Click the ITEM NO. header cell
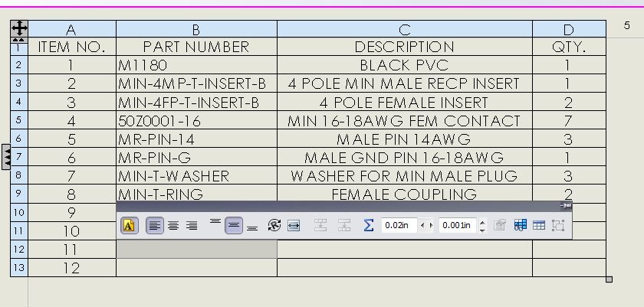 (72, 47)
